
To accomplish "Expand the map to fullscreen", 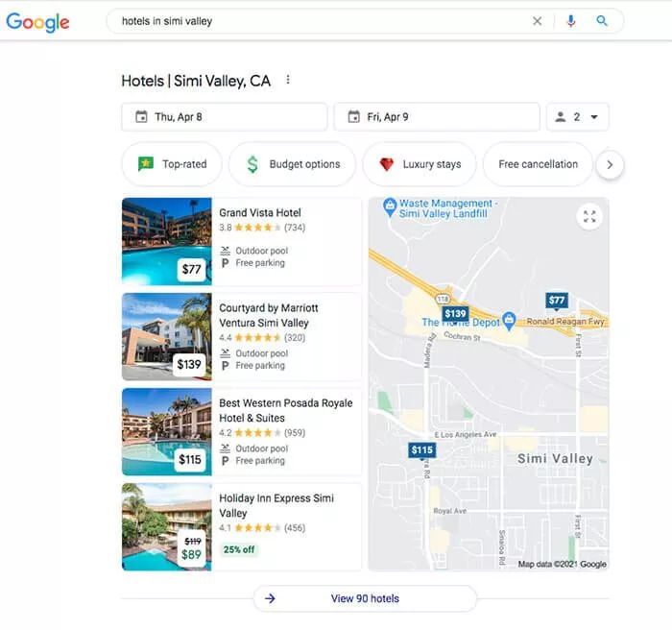I will [x=589, y=217].
